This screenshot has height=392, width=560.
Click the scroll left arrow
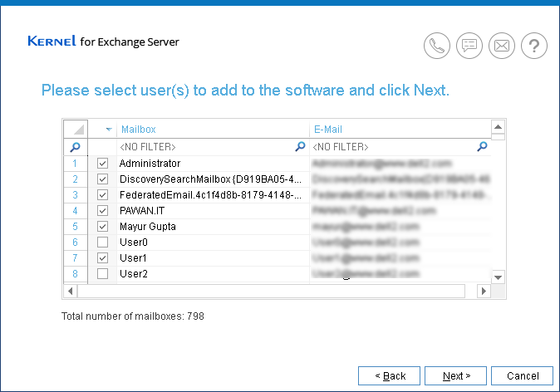[71, 291]
